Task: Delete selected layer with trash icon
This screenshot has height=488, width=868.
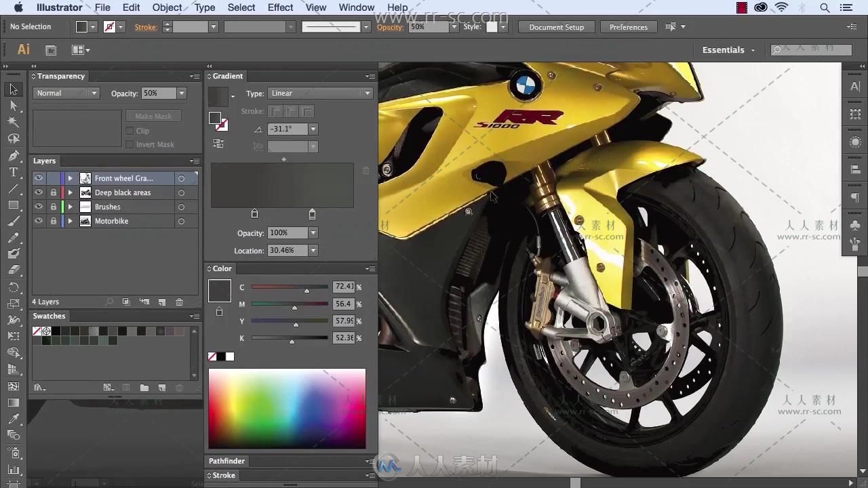Action: [x=179, y=302]
